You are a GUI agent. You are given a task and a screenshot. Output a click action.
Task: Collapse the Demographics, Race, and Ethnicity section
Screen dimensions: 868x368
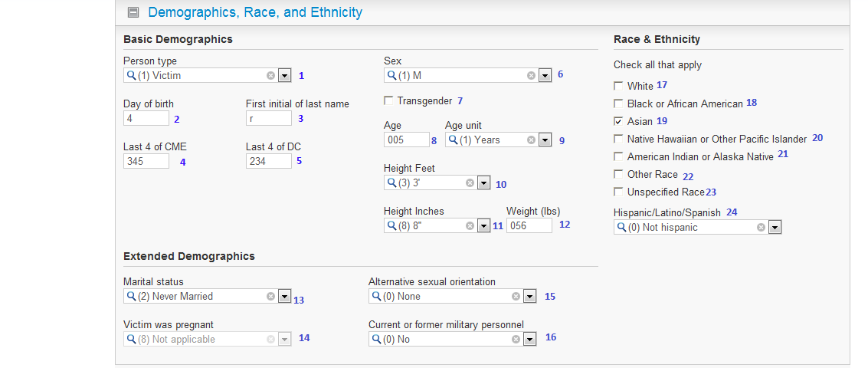(133, 12)
